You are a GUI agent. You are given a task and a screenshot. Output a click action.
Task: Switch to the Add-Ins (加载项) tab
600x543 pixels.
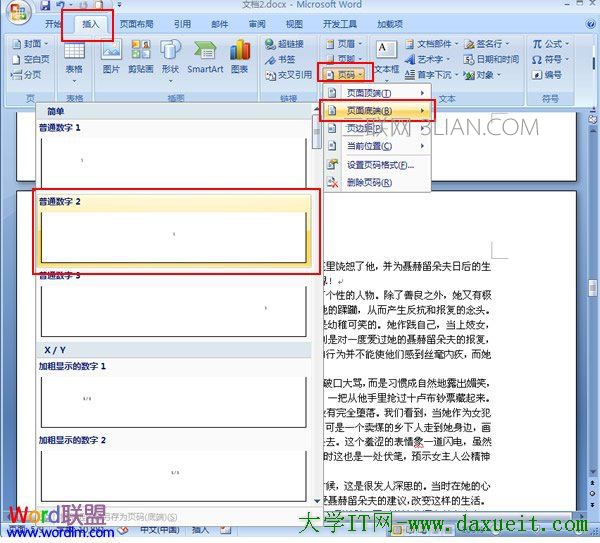[x=390, y=24]
